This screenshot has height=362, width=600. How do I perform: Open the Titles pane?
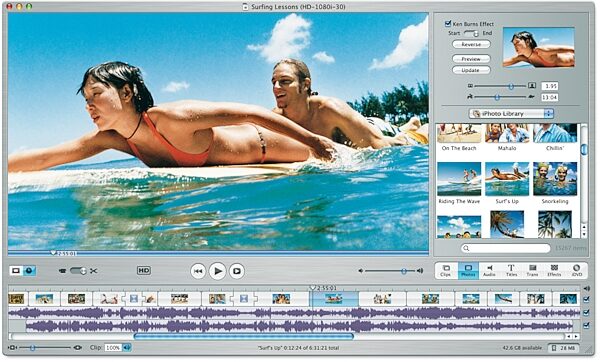coord(511,271)
